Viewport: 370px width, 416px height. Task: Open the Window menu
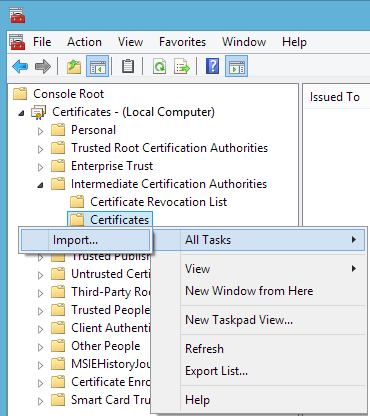244,42
